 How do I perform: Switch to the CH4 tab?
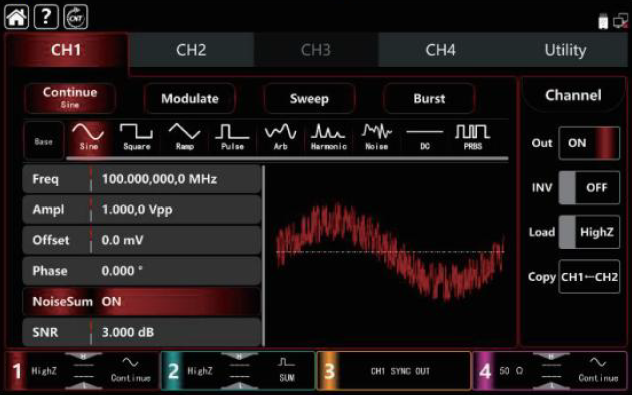point(440,50)
